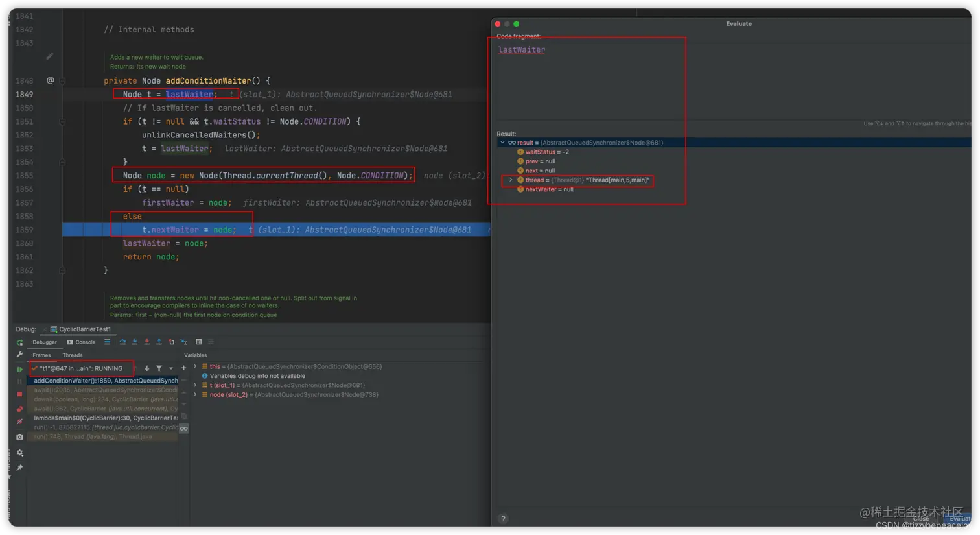The width and height of the screenshot is (980, 535).
Task: Select waitStatus = -2 result row
Action: coord(734,152)
